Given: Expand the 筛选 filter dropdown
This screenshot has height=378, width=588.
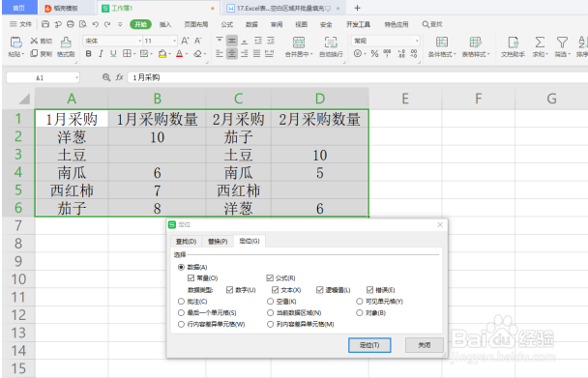Looking at the screenshot, I should 569,54.
